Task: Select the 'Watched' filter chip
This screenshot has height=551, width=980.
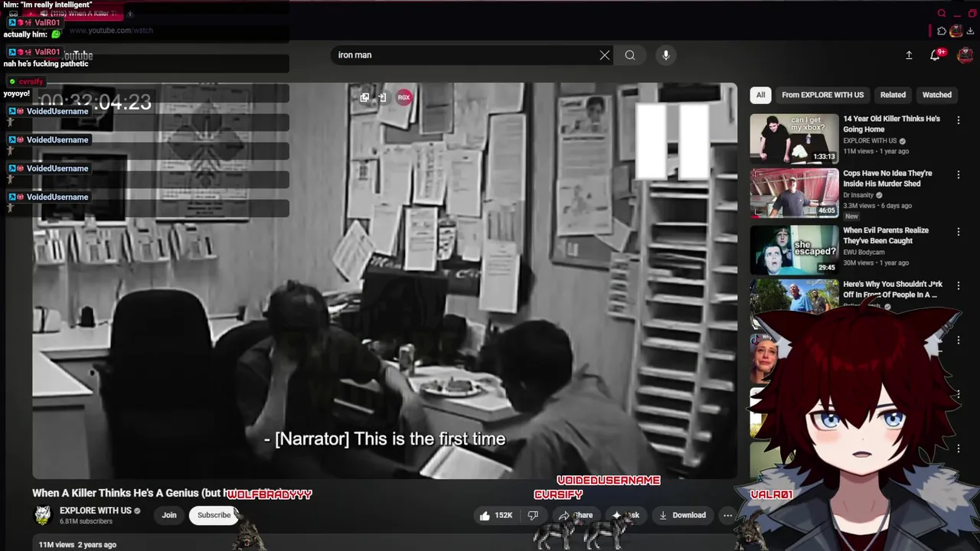Action: (x=936, y=95)
